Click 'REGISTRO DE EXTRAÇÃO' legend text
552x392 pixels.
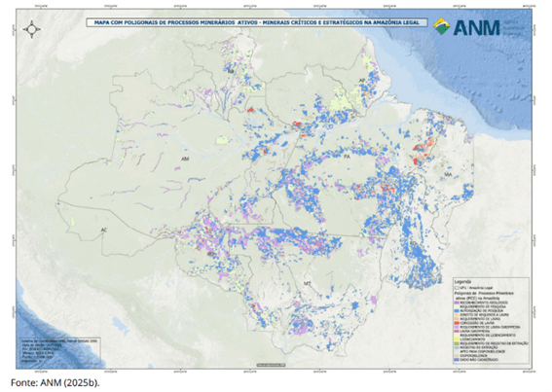tap(479, 347)
